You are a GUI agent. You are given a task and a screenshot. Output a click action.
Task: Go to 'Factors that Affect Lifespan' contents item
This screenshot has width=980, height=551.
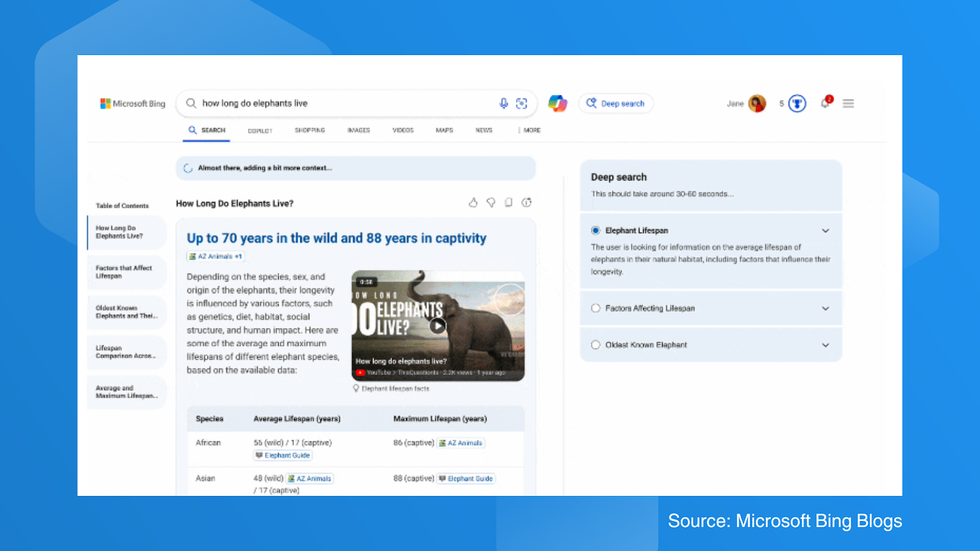click(x=127, y=272)
